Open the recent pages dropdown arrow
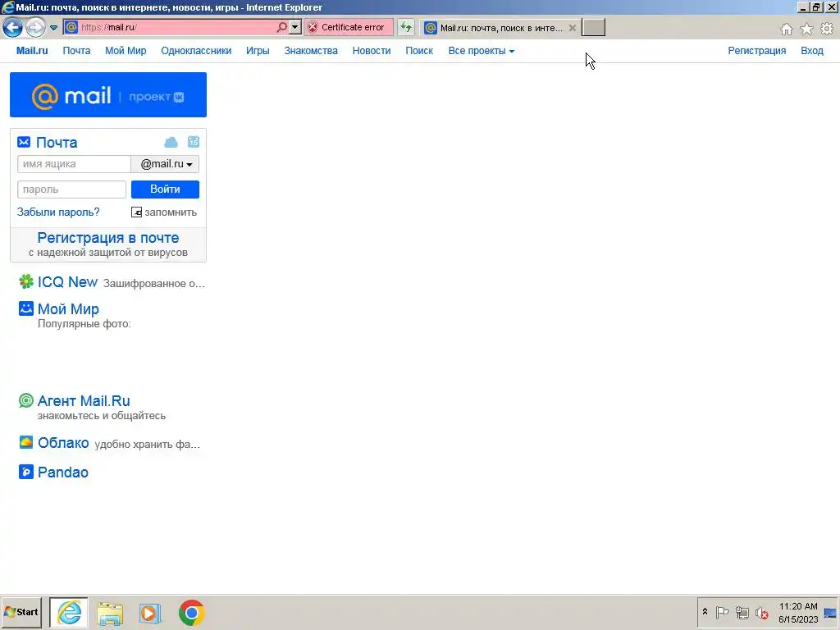Screen dimensions: 840x630 [53, 27]
